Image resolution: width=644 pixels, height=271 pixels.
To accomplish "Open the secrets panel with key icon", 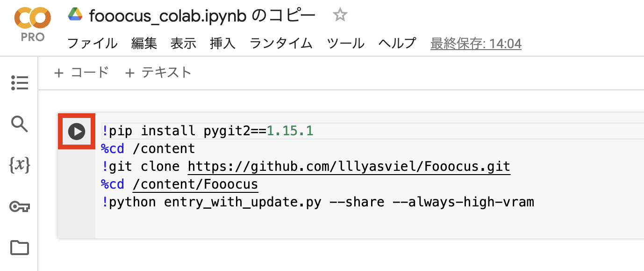I will 19,206.
